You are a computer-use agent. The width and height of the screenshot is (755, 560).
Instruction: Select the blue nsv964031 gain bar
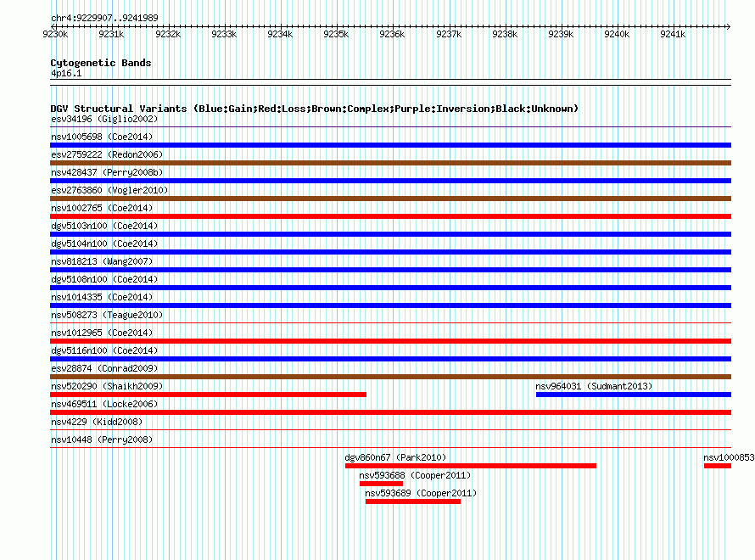click(x=634, y=395)
